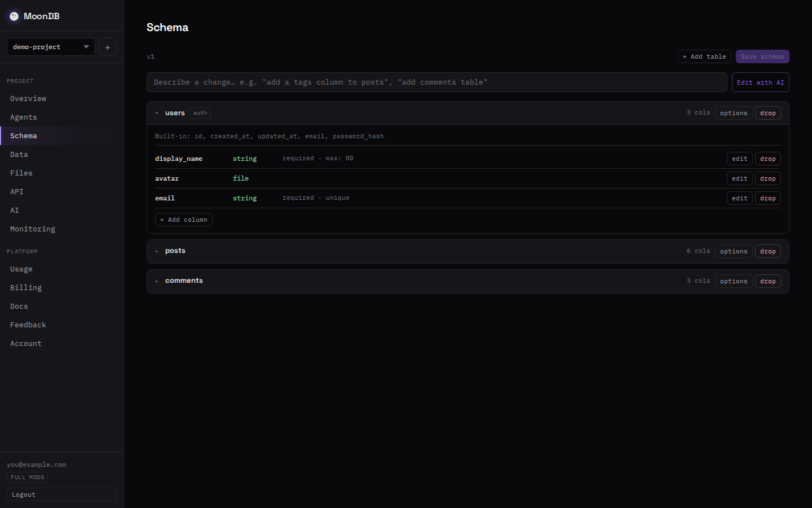The width and height of the screenshot is (812, 508).
Task: Click the file type of avatar
Action: pos(241,178)
